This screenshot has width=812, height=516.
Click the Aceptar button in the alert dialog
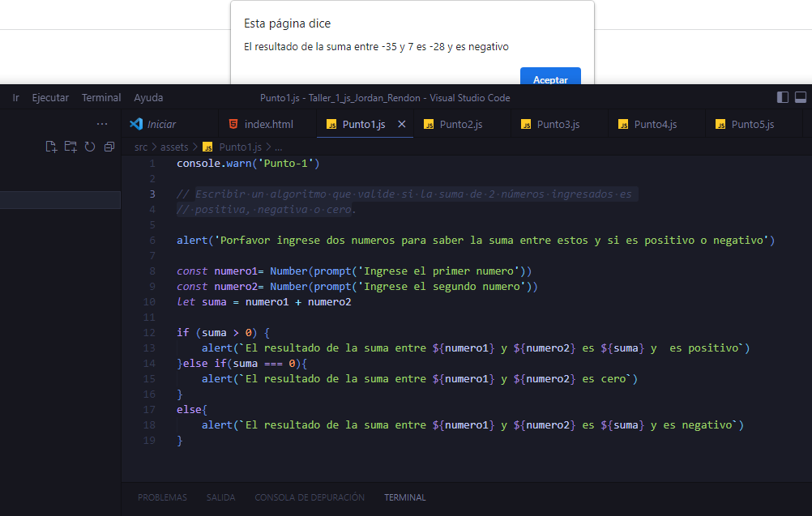point(550,76)
